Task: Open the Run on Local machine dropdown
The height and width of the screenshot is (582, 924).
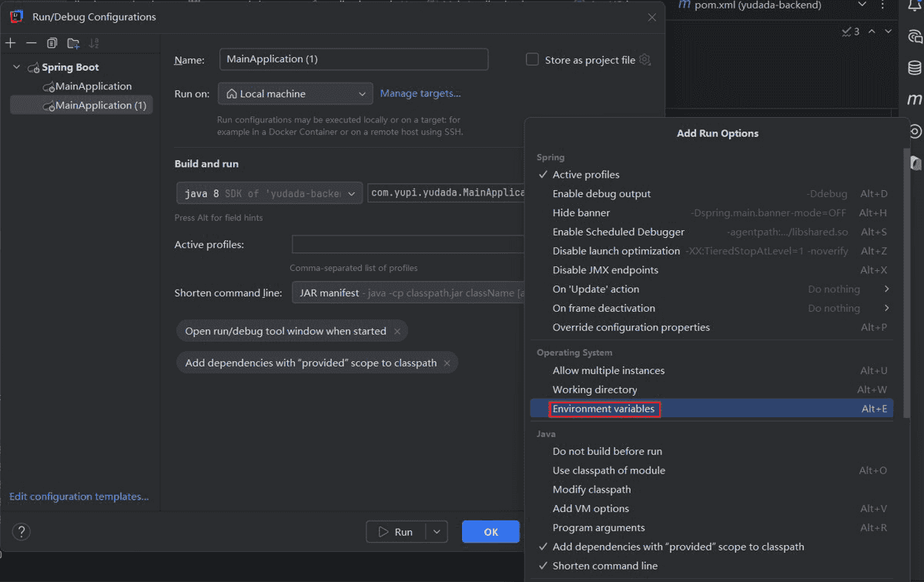Action: pos(296,94)
